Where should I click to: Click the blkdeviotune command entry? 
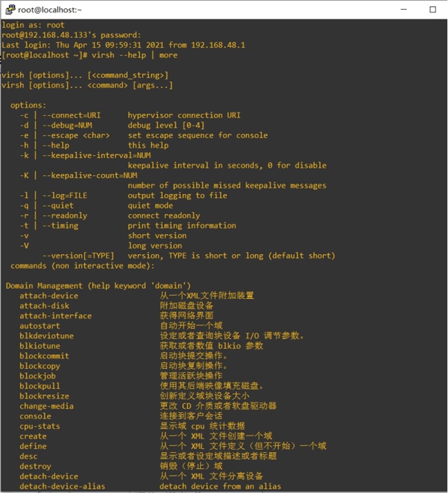click(x=47, y=336)
